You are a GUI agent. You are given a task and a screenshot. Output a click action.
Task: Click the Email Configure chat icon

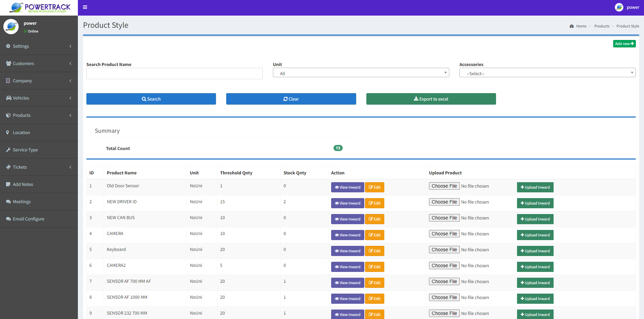tap(8, 219)
